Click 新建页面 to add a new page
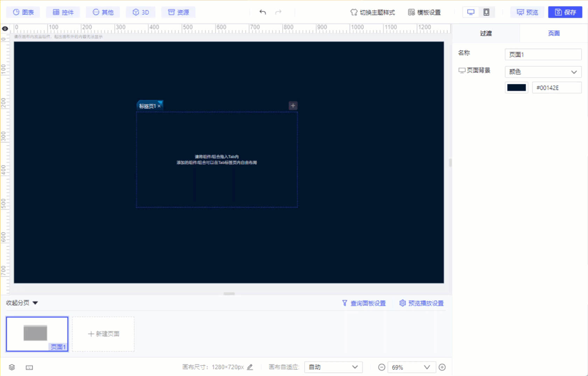This screenshot has width=588, height=376. click(103, 334)
